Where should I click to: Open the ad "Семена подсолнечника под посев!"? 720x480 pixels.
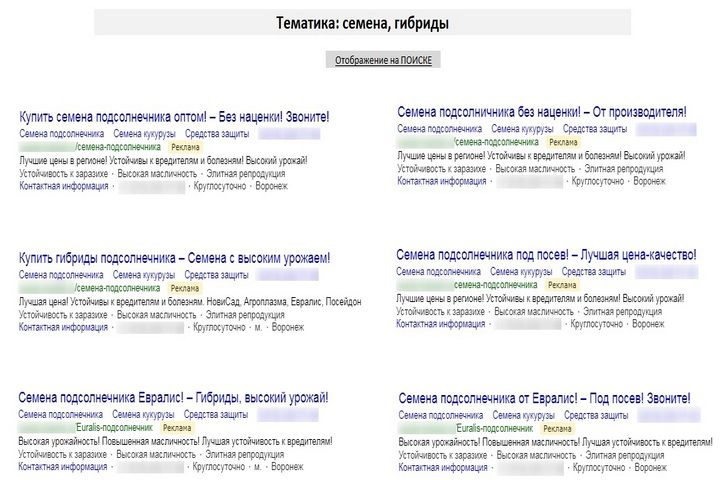[546, 255]
